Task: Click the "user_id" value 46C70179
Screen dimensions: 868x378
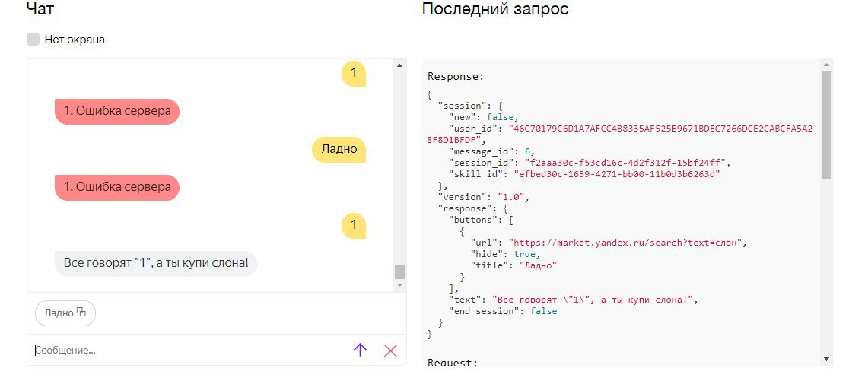Action: click(x=620, y=135)
